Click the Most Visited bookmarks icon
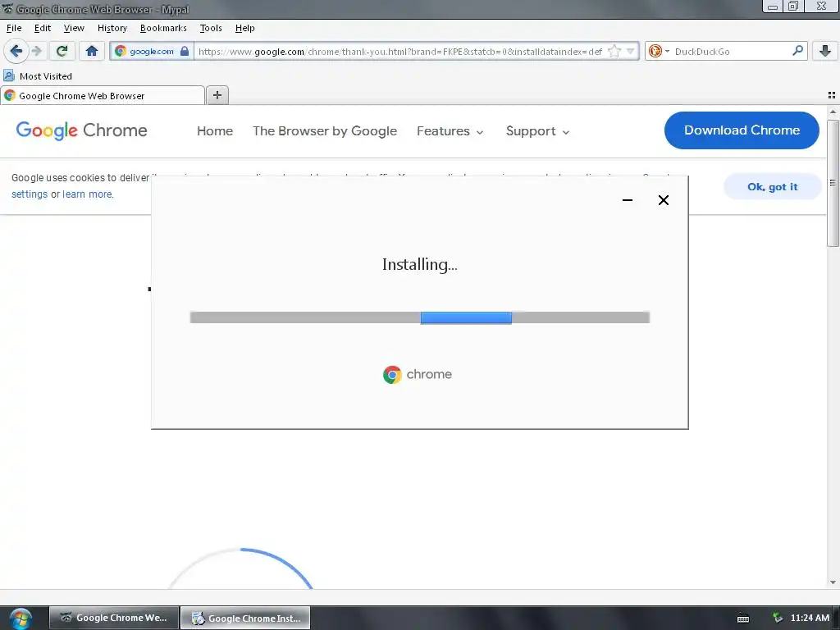This screenshot has width=840, height=630. (x=9, y=75)
